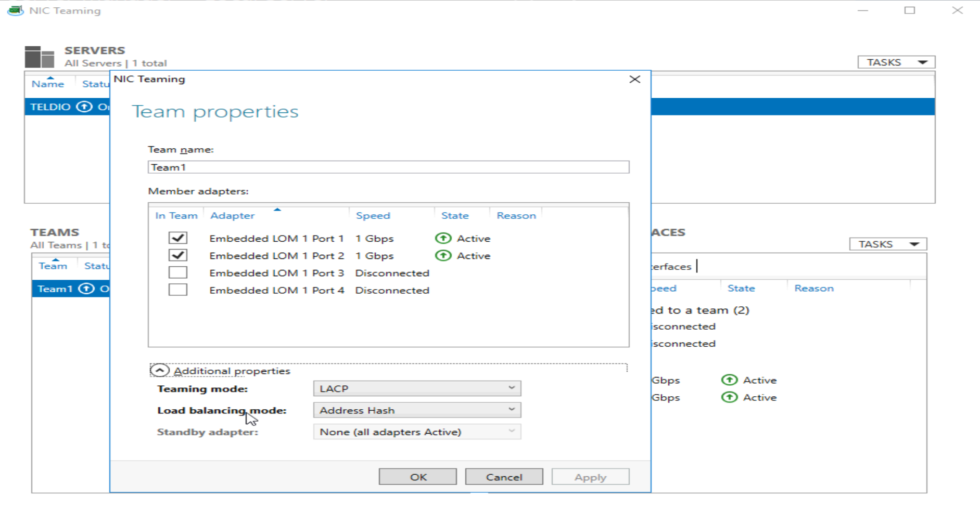Viewport: 980px width, 508px height.
Task: Enable Embedded LOM 1 Port 3 in the team
Action: click(x=177, y=272)
